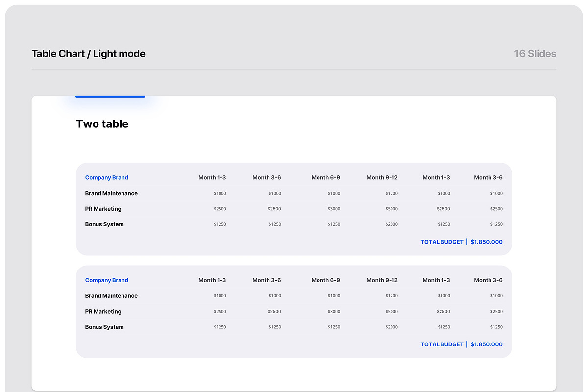Click "Bonus System" row label in upper table
Image resolution: width=588 pixels, height=392 pixels.
tap(104, 224)
